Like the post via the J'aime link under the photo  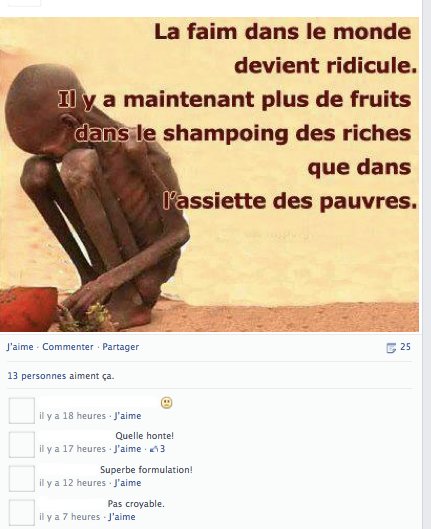20,347
